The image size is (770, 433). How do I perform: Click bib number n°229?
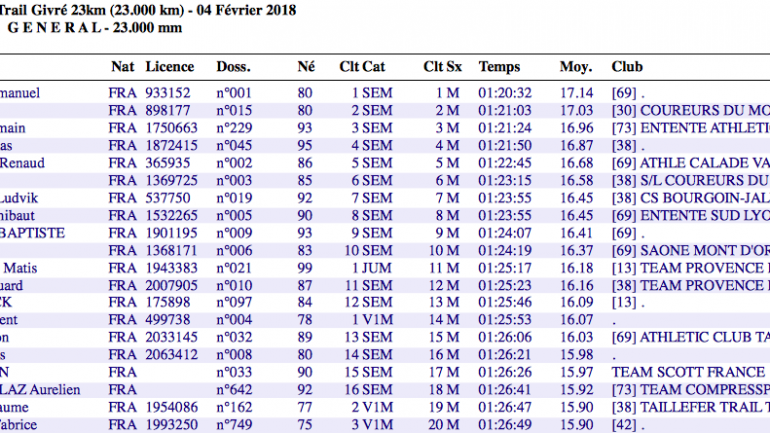pyautogui.click(x=234, y=128)
